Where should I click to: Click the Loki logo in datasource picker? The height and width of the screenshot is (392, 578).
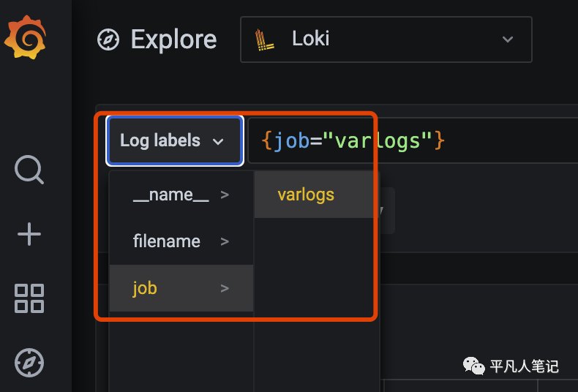264,39
